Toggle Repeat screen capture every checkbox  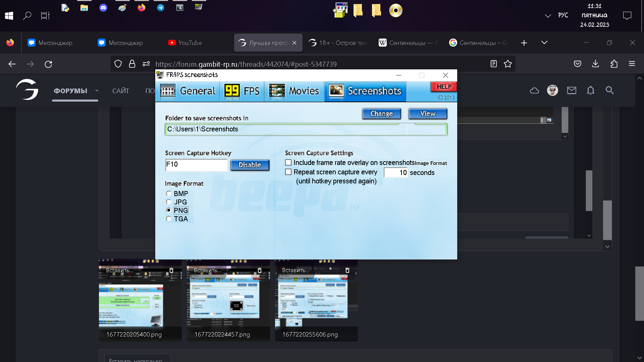click(x=288, y=172)
